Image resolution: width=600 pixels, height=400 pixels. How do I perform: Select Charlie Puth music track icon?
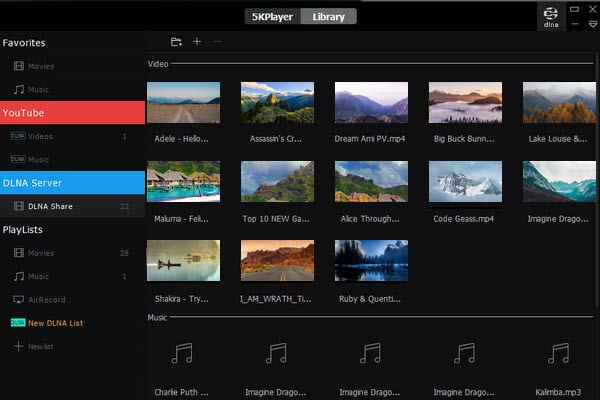coord(182,353)
